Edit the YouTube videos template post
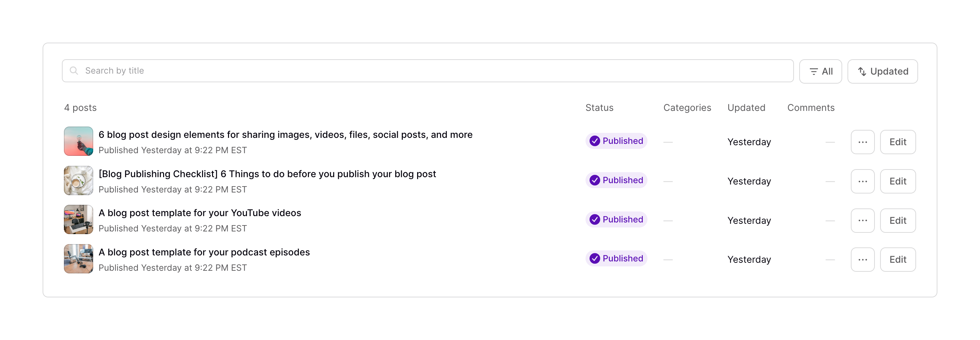Viewport: 980px width, 340px height. pos(897,220)
